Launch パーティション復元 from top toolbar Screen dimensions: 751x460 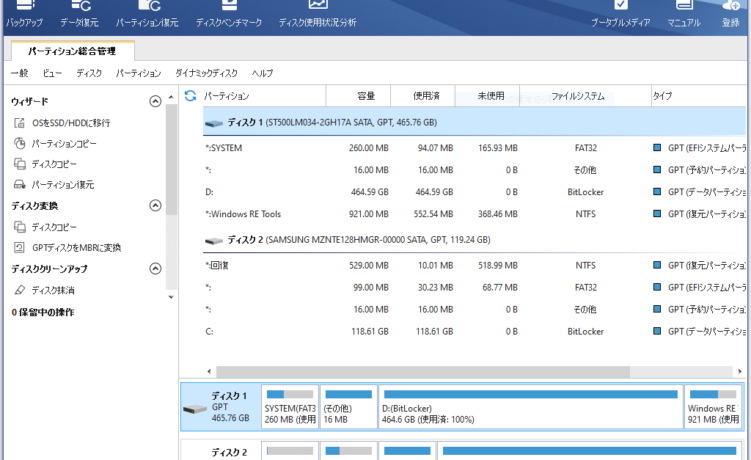[147, 14]
